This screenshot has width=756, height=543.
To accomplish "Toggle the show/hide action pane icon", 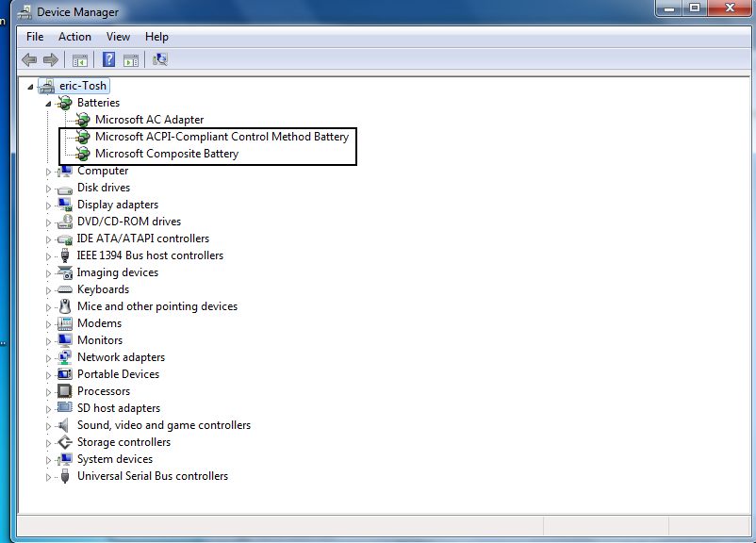I will coord(131,60).
